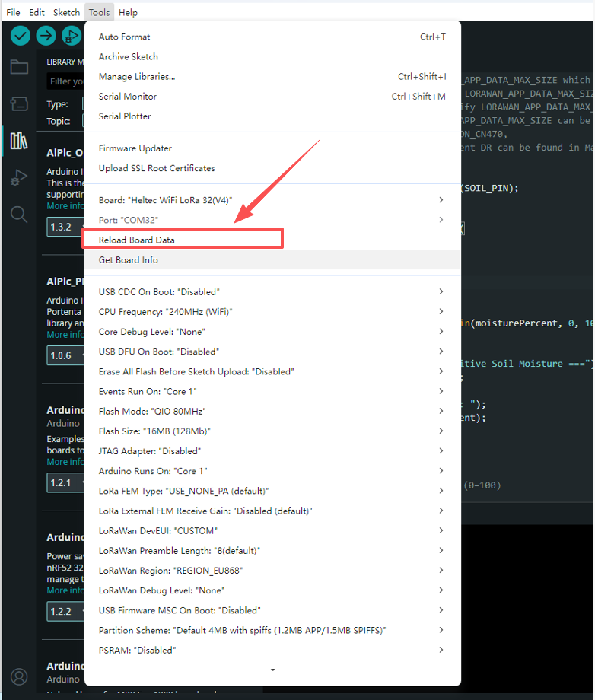Click the Verify checkmark button
This screenshot has width=595, height=700.
(20, 36)
